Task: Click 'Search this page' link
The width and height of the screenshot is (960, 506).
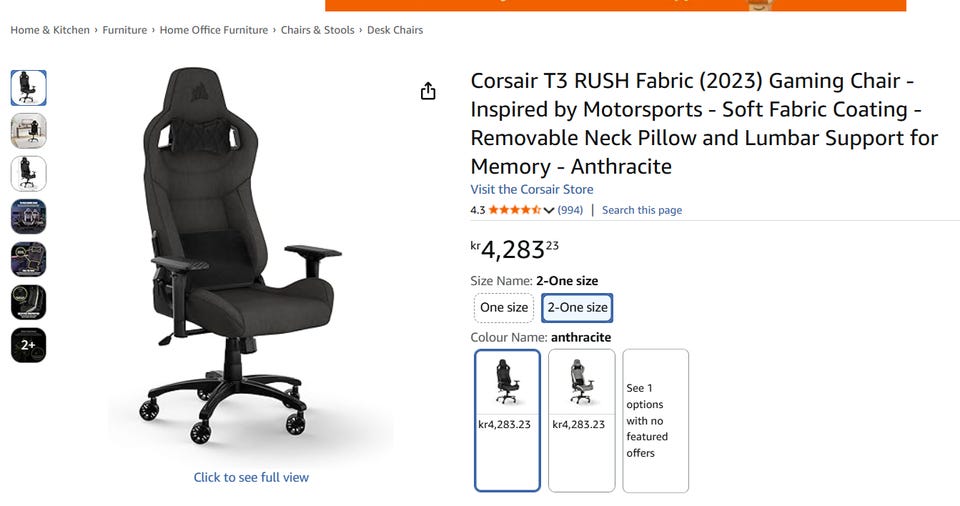Action: pyautogui.click(x=642, y=210)
